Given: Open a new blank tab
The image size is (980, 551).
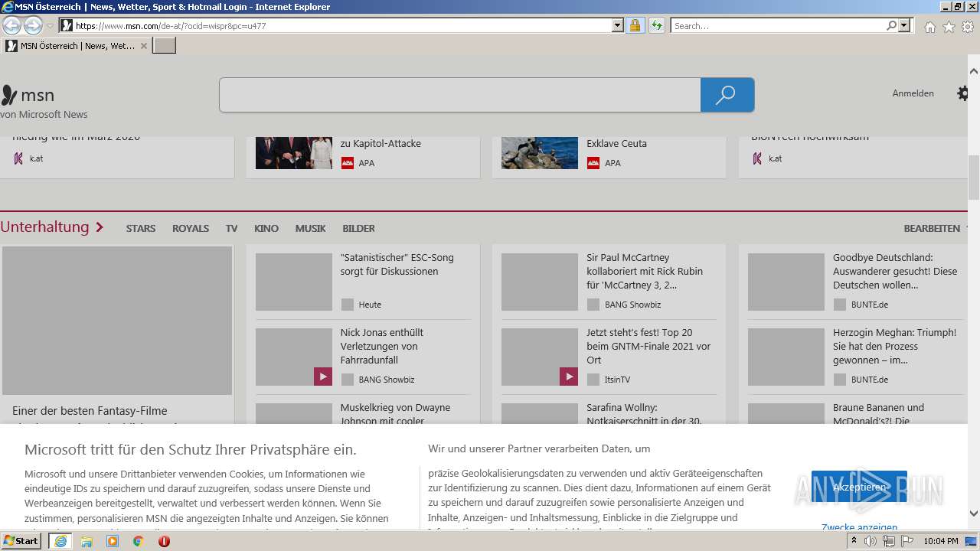Looking at the screenshot, I should pos(165,46).
